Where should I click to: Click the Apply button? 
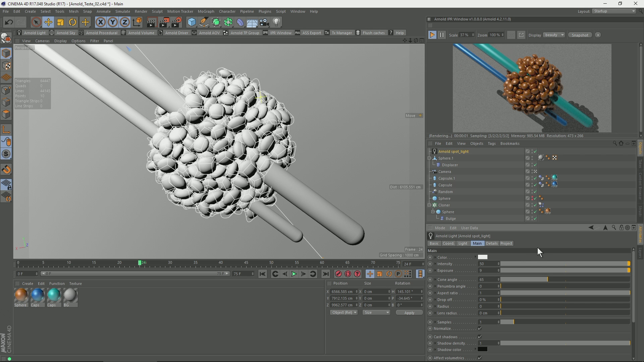pos(409,312)
